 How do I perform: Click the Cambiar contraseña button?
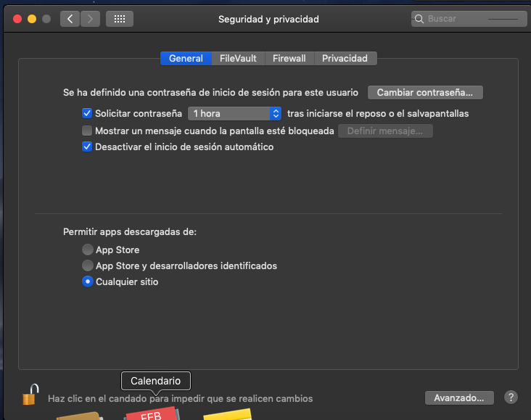pyautogui.click(x=425, y=93)
